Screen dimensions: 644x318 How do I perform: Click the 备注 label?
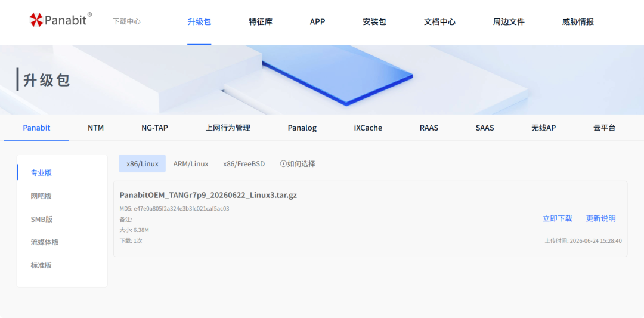pyautogui.click(x=126, y=220)
